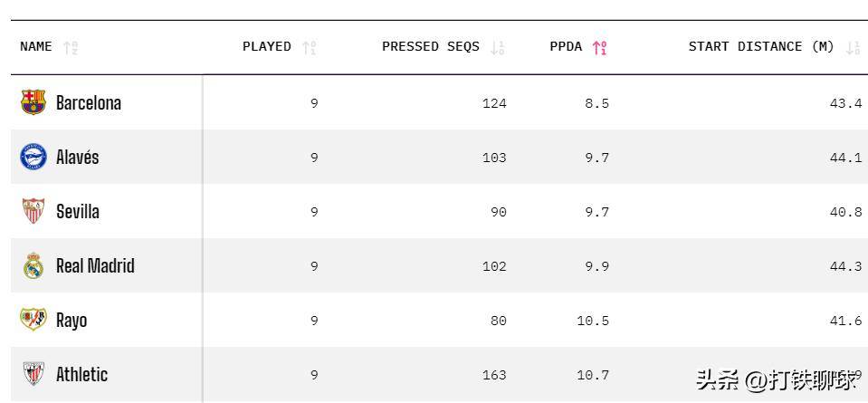Click the Alavés club crest icon
This screenshot has height=403, width=868.
coord(33,157)
